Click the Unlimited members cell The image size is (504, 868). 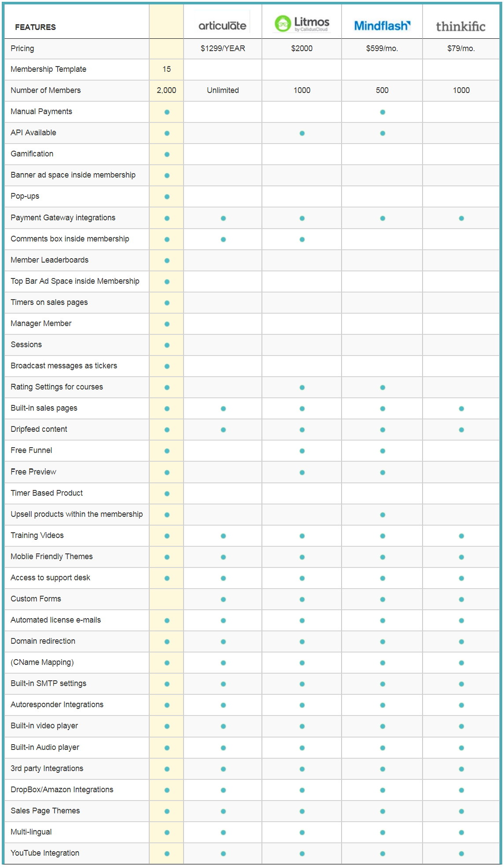tap(223, 90)
